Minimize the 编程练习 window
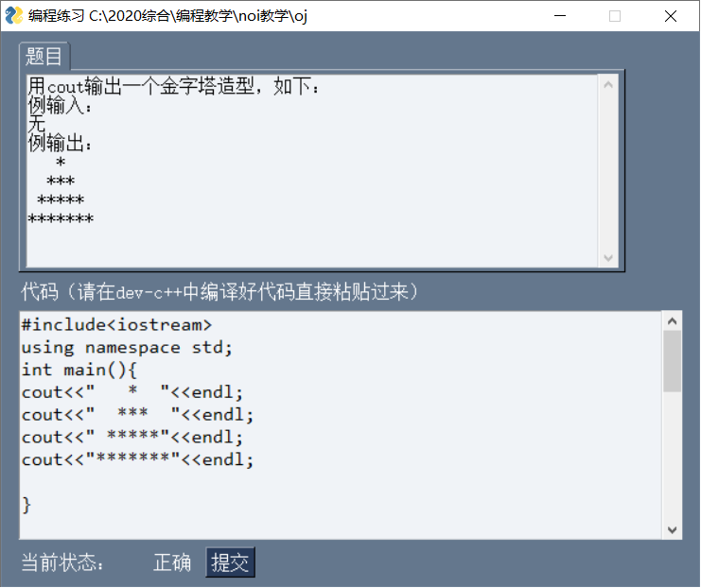701x588 pixels. click(x=560, y=16)
